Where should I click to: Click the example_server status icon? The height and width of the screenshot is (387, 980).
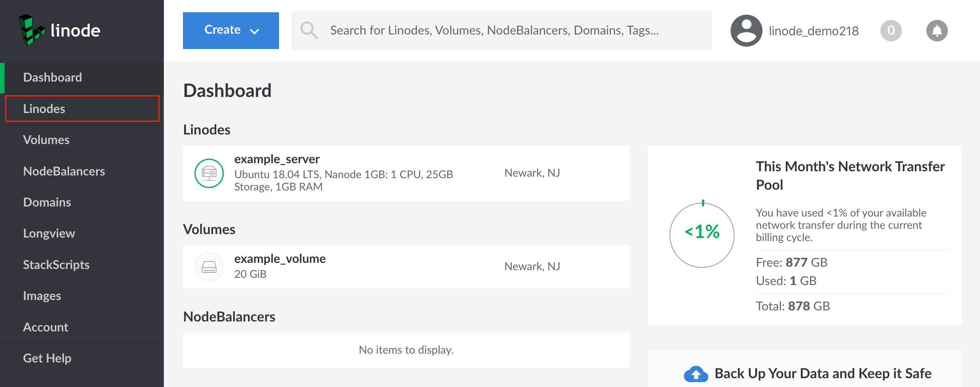pyautogui.click(x=209, y=173)
